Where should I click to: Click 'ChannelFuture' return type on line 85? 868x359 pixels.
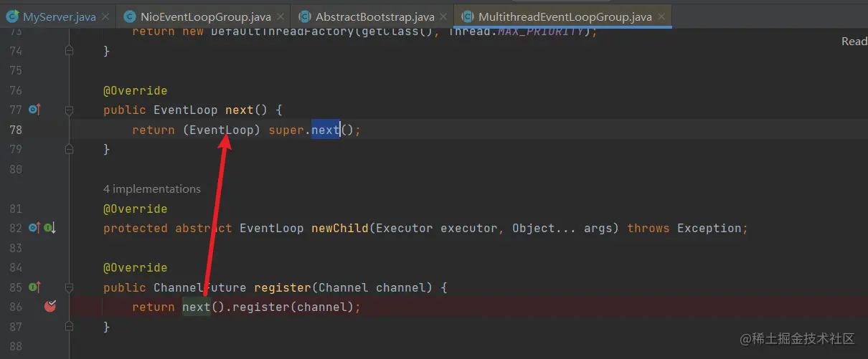(200, 287)
